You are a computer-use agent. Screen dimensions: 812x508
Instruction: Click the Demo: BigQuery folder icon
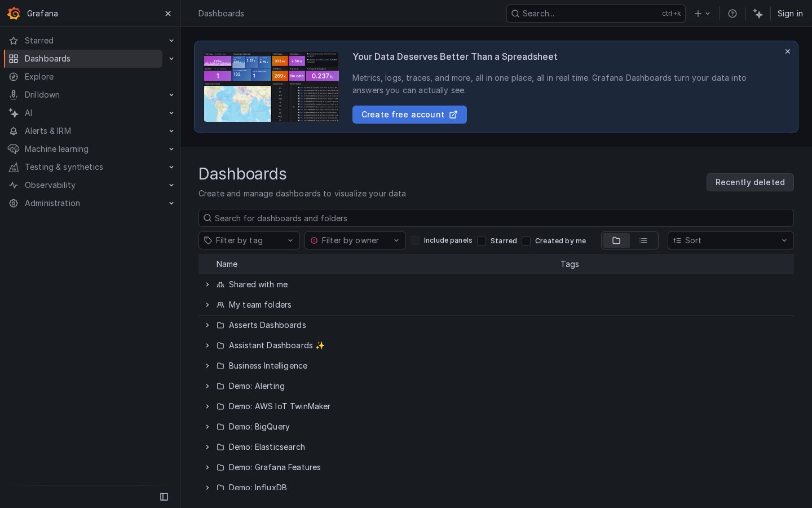[x=220, y=427]
